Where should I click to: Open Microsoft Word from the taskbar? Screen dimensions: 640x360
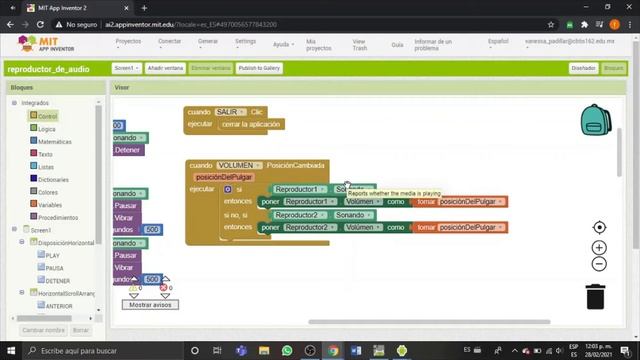pyautogui.click(x=356, y=350)
